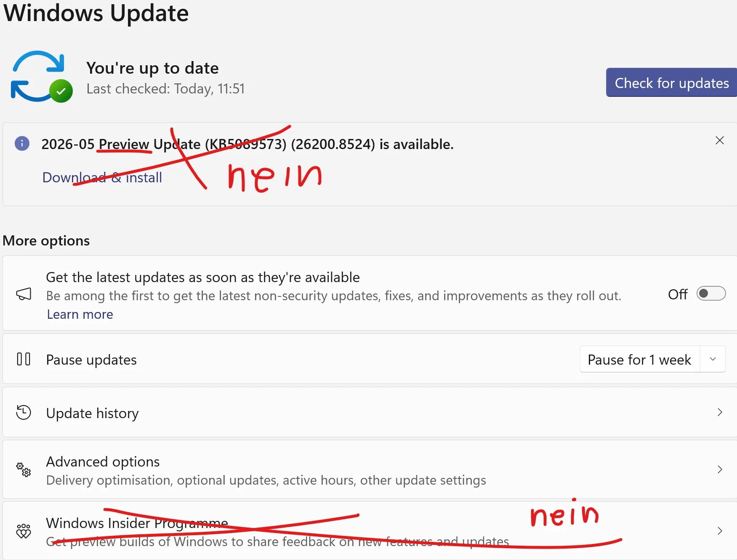
Task: Click the gears icon for Advanced options
Action: coord(24,469)
